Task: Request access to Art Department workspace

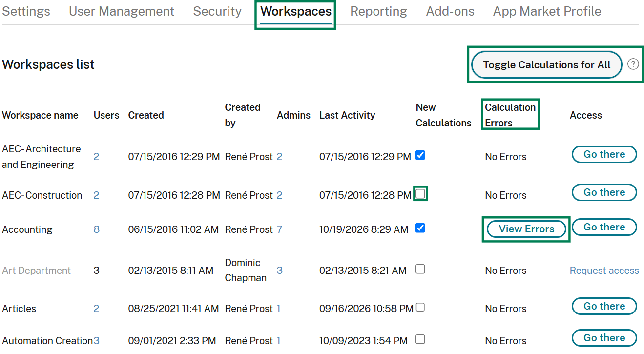Action: tap(604, 271)
